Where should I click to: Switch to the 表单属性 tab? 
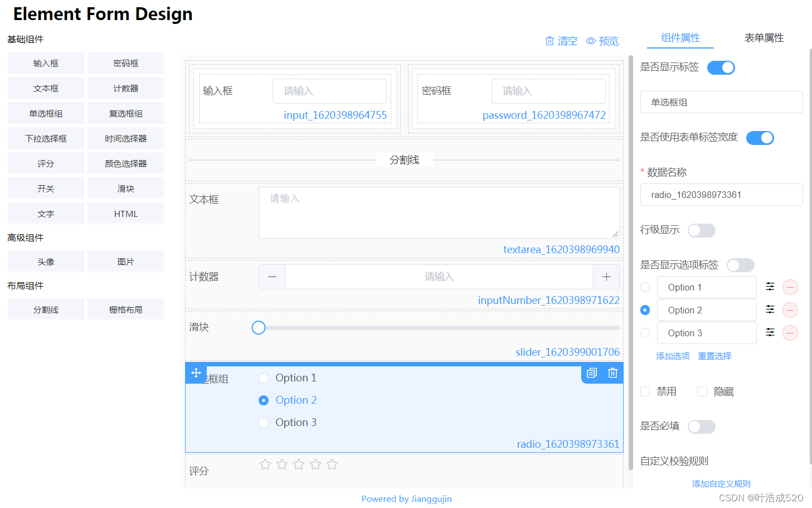pyautogui.click(x=764, y=38)
